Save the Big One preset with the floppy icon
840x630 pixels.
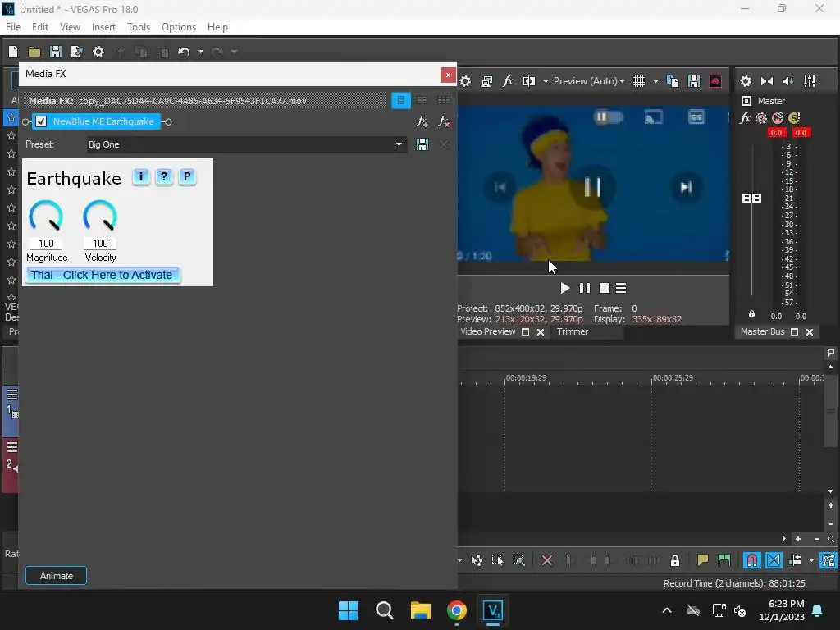(422, 144)
